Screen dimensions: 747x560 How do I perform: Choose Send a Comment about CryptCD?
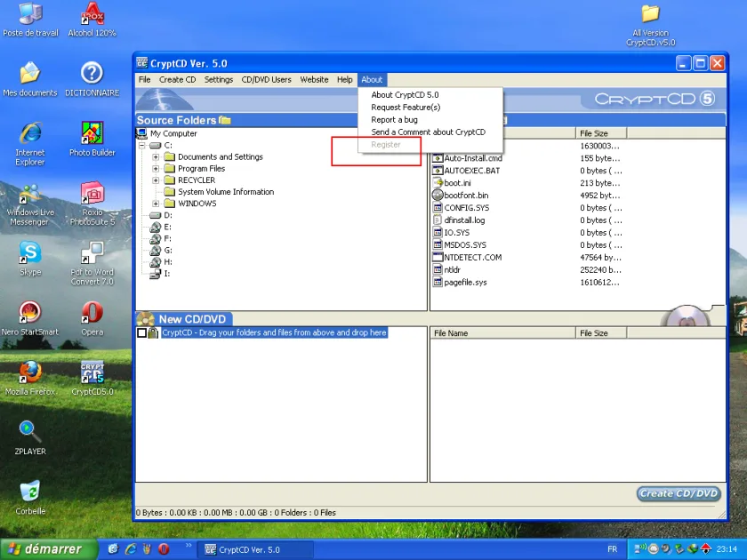(430, 132)
